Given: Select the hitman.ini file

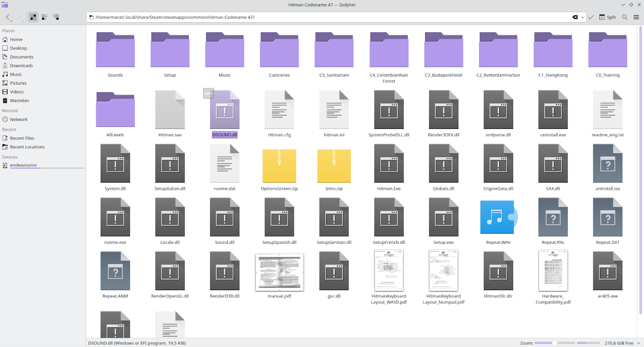Looking at the screenshot, I should (x=334, y=110).
